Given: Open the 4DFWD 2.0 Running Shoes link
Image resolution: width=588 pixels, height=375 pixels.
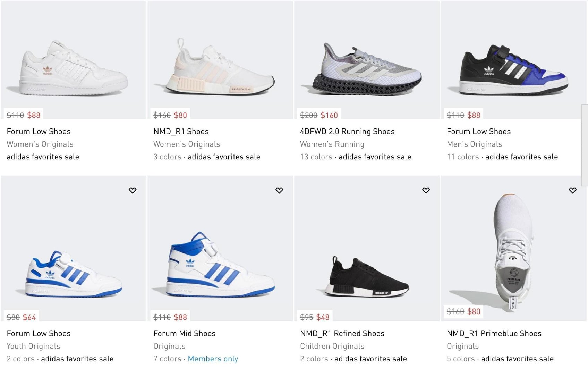Looking at the screenshot, I should (x=347, y=132).
